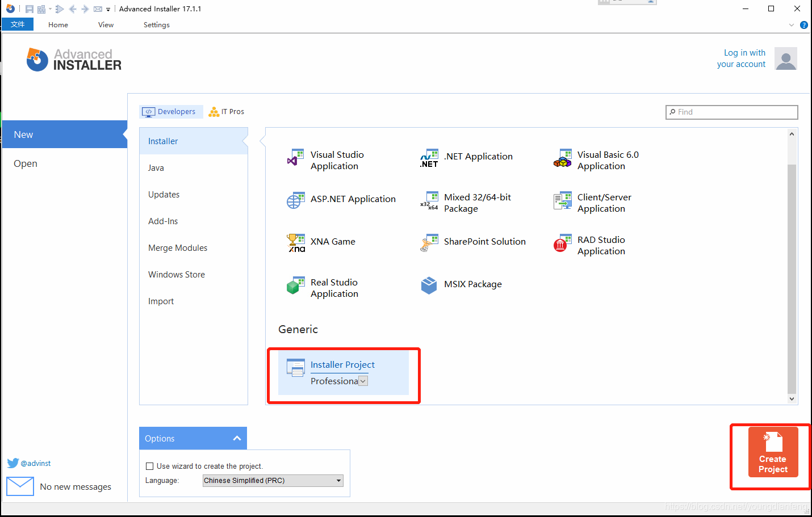The height and width of the screenshot is (517, 812).
Task: Switch to the Settings ribbon tab
Action: pos(157,24)
